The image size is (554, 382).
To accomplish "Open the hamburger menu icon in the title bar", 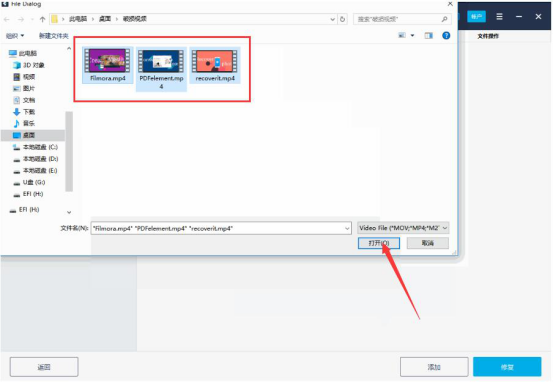I will [x=499, y=16].
